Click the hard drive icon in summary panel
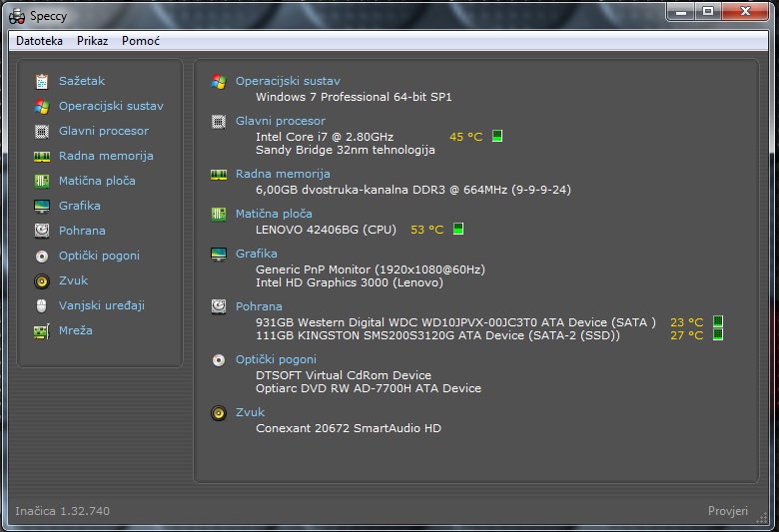Viewport: 779px width, 532px height. [x=219, y=306]
